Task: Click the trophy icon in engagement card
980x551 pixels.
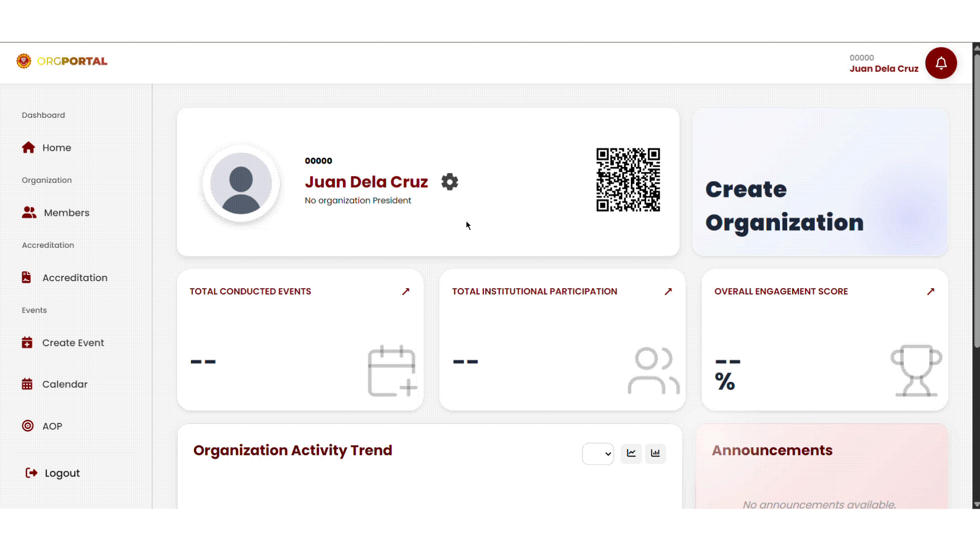Action: click(916, 371)
